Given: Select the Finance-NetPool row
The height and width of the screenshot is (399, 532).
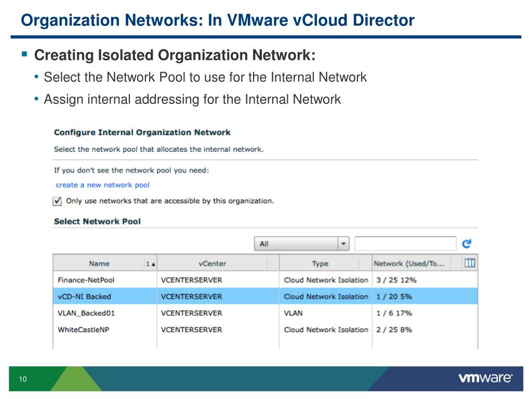Looking at the screenshot, I should click(265, 280).
